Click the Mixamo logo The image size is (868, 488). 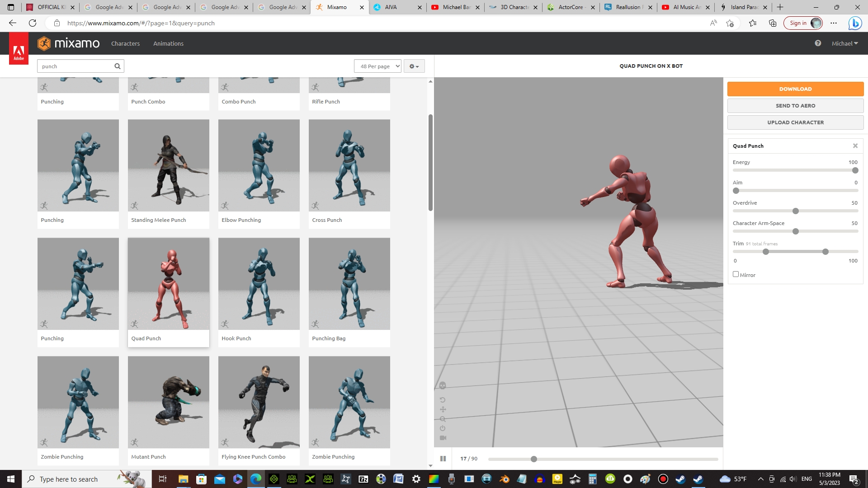69,43
